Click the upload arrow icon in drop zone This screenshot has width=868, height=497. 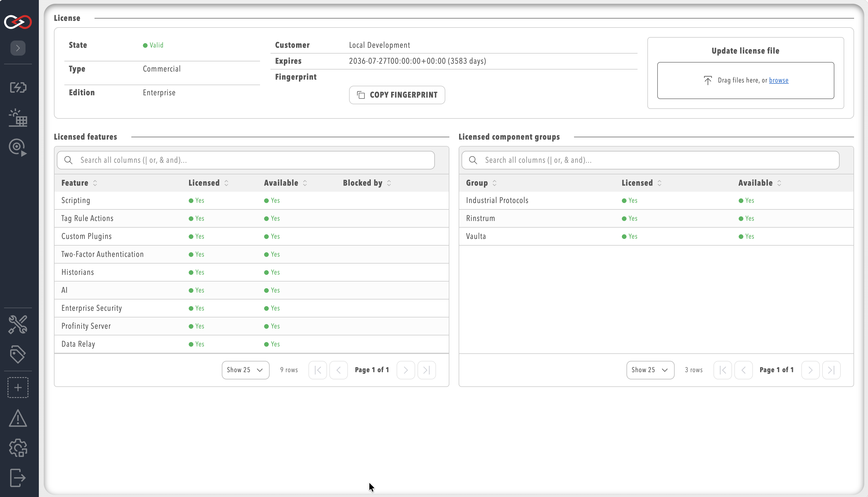pyautogui.click(x=708, y=80)
